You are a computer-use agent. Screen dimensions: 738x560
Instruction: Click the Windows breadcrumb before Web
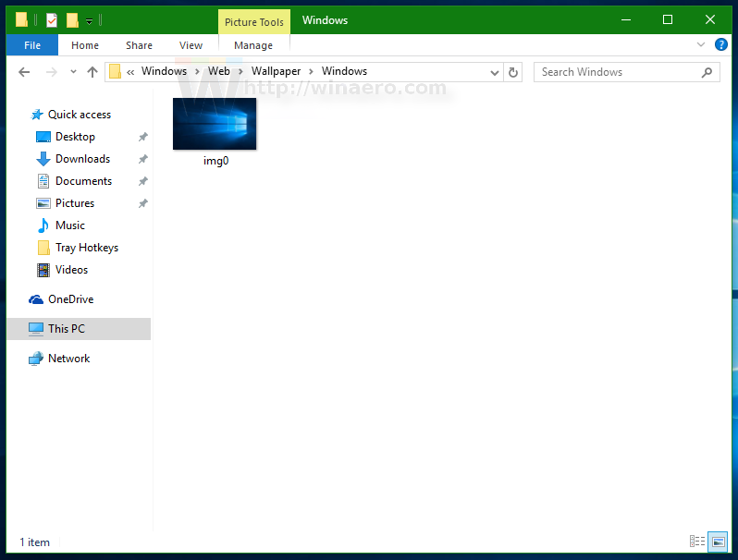pos(164,71)
